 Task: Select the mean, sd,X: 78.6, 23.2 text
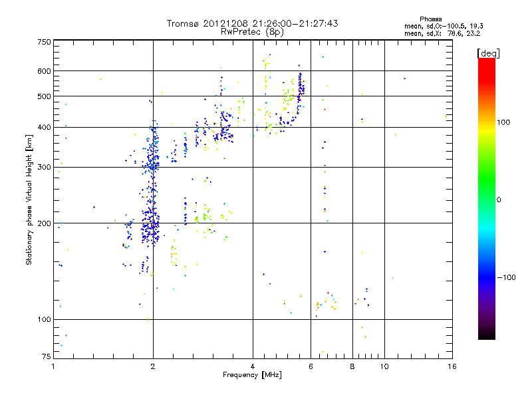point(442,33)
